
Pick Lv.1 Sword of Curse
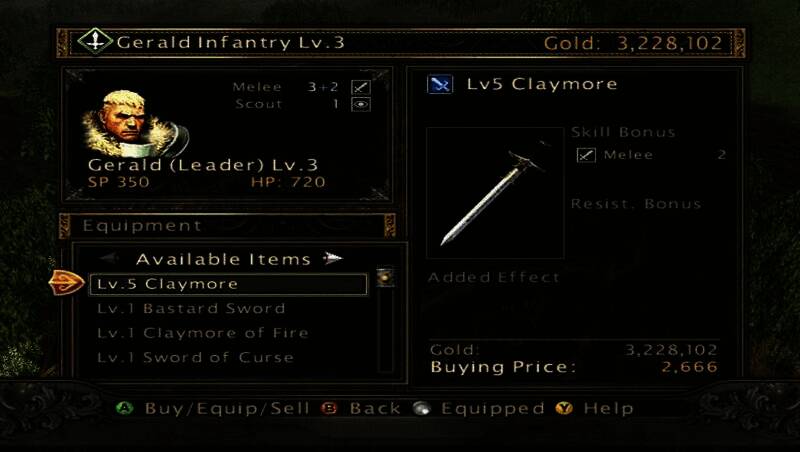(195, 358)
